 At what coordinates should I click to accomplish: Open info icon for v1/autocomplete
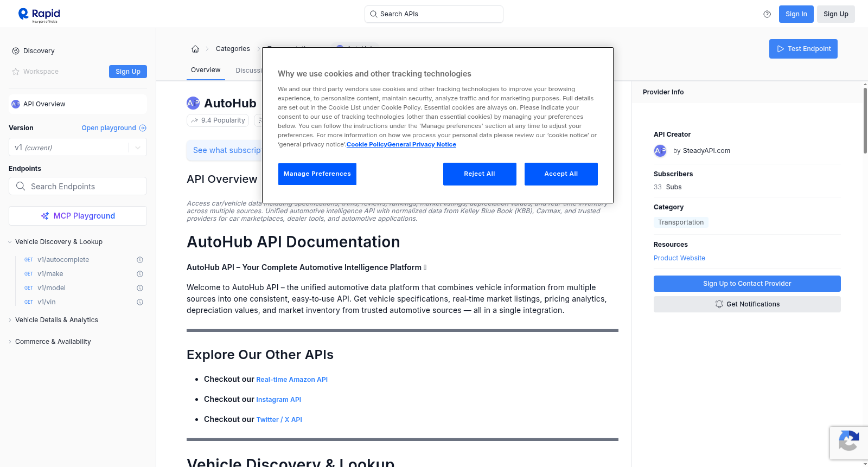140,260
